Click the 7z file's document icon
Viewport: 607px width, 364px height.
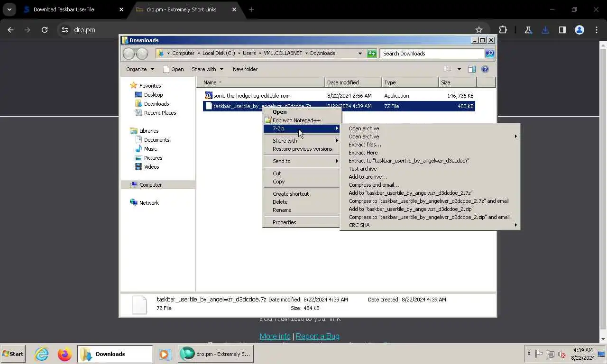point(208,106)
